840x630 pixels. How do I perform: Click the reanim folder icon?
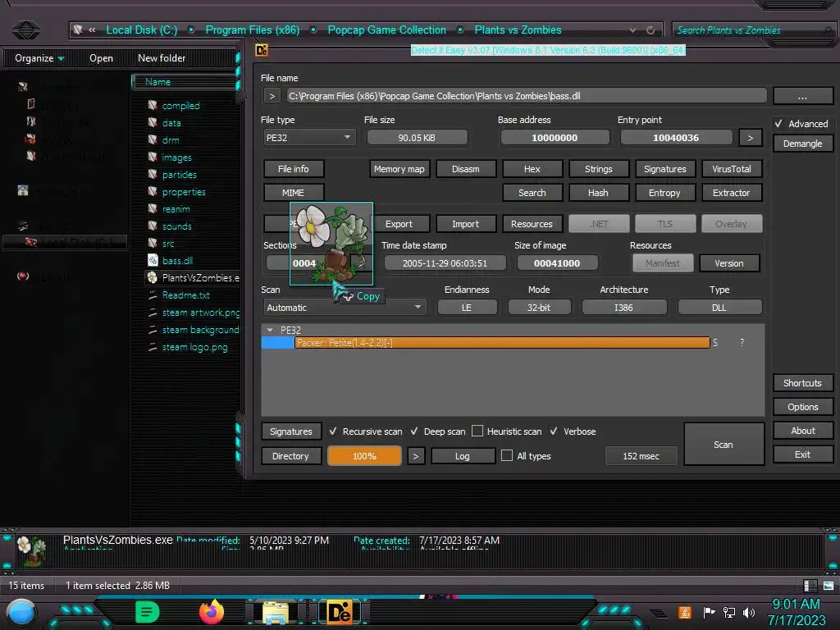153,208
